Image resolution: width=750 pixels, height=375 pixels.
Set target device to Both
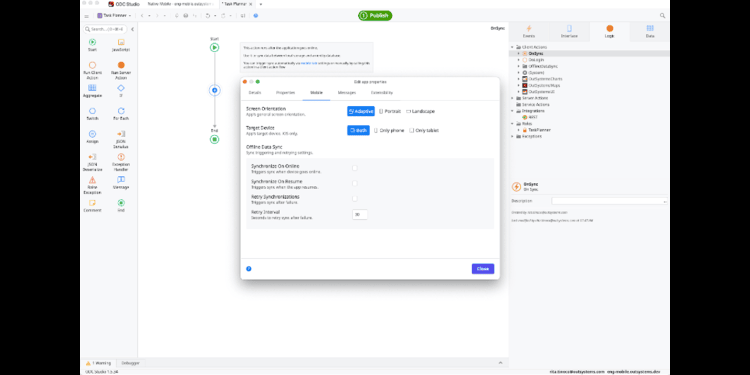tap(358, 130)
